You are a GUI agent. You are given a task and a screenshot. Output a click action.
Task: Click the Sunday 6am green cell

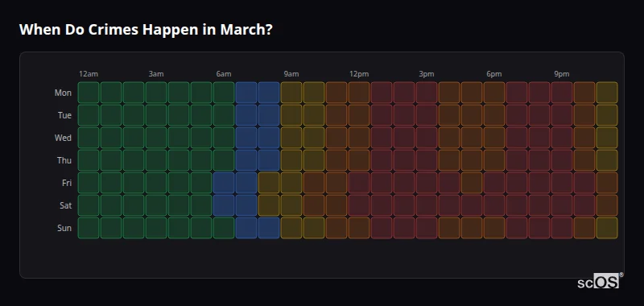(224, 228)
